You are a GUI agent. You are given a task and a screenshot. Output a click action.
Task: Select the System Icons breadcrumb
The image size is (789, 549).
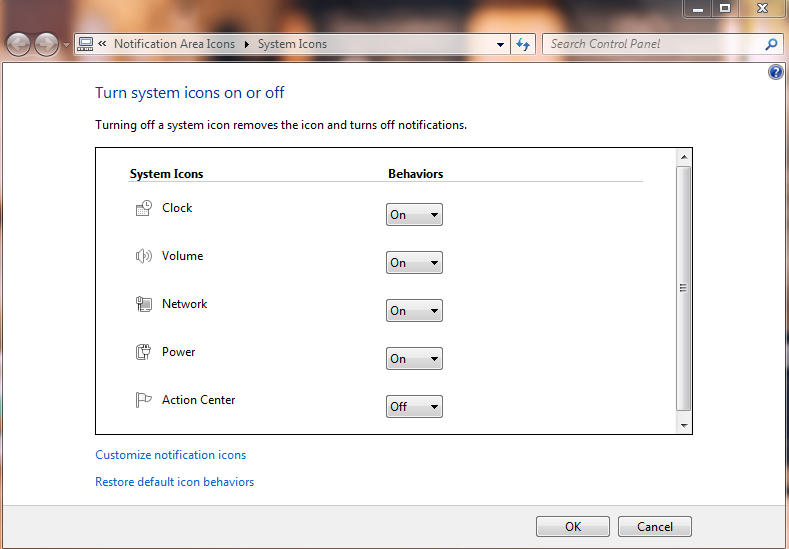[x=292, y=44]
